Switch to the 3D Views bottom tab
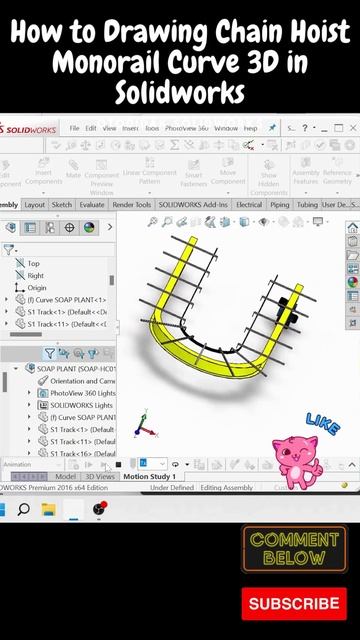The image size is (360, 640). (x=100, y=476)
